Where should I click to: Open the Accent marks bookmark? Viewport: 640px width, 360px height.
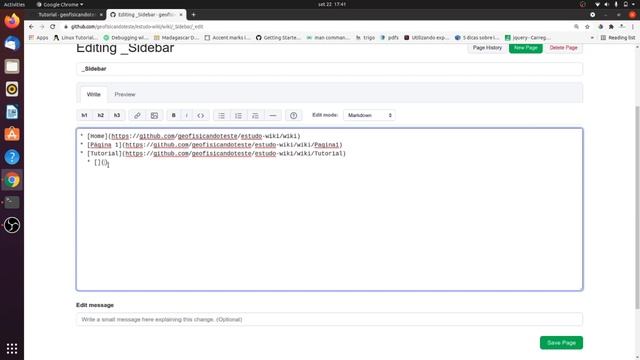227,38
